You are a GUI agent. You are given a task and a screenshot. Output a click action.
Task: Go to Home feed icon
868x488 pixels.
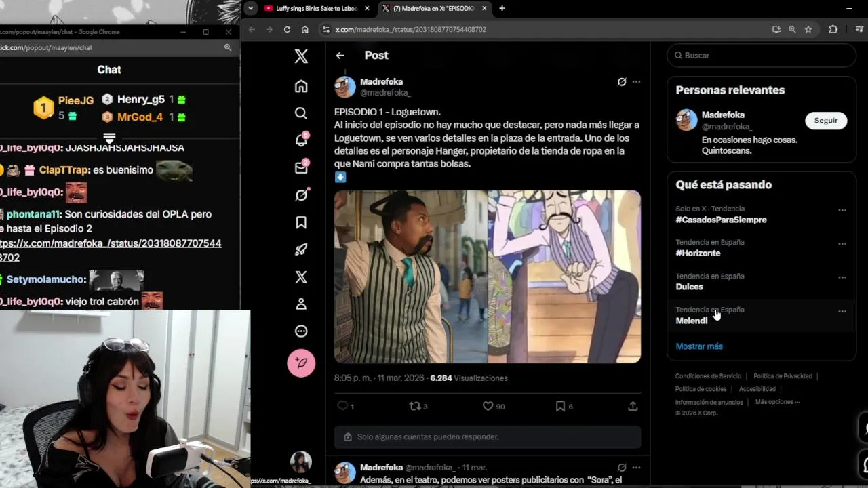tap(301, 86)
